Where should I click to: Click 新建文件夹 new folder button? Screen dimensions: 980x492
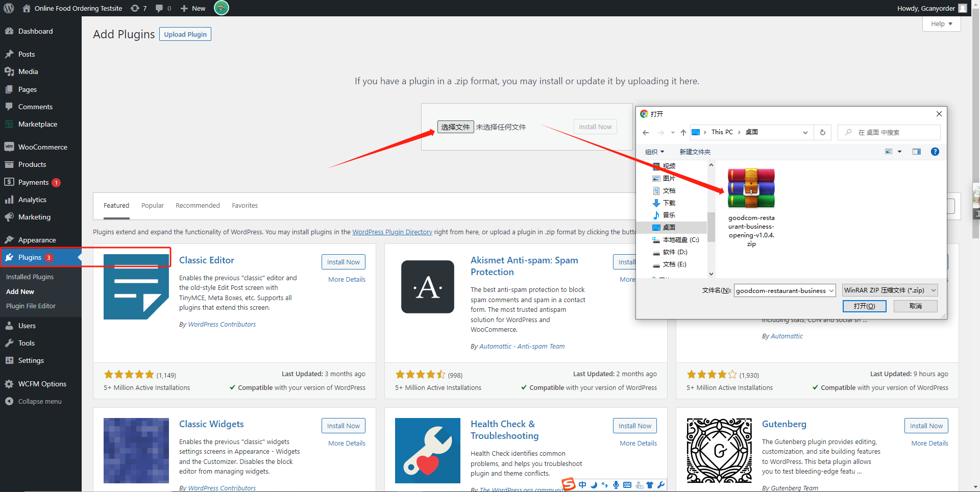pos(695,152)
